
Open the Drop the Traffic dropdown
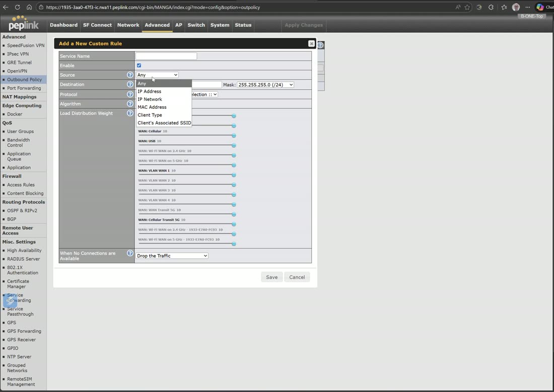172,256
